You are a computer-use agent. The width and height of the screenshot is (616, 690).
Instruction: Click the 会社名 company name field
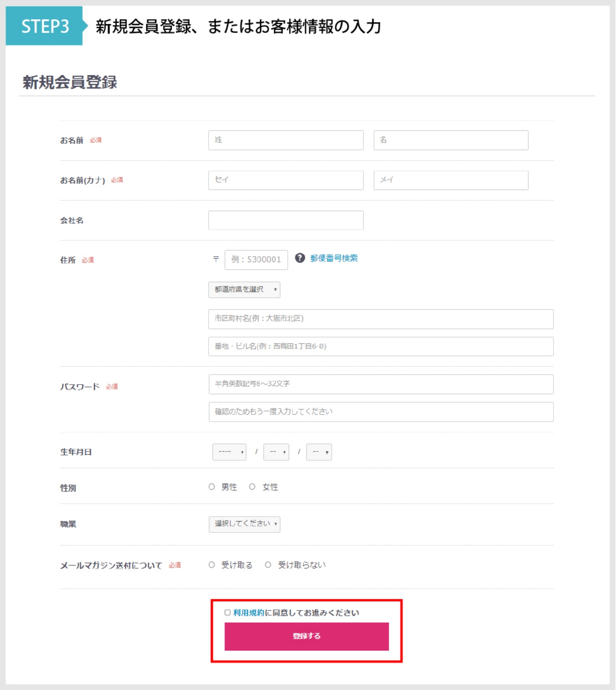tap(286, 220)
